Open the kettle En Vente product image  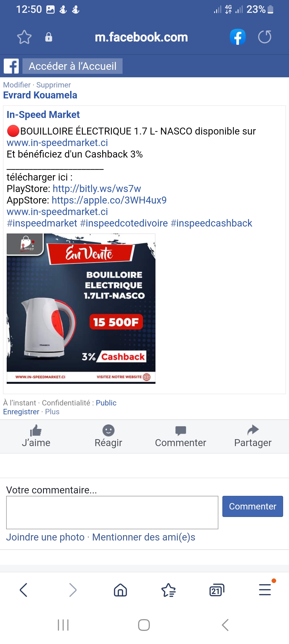81,309
